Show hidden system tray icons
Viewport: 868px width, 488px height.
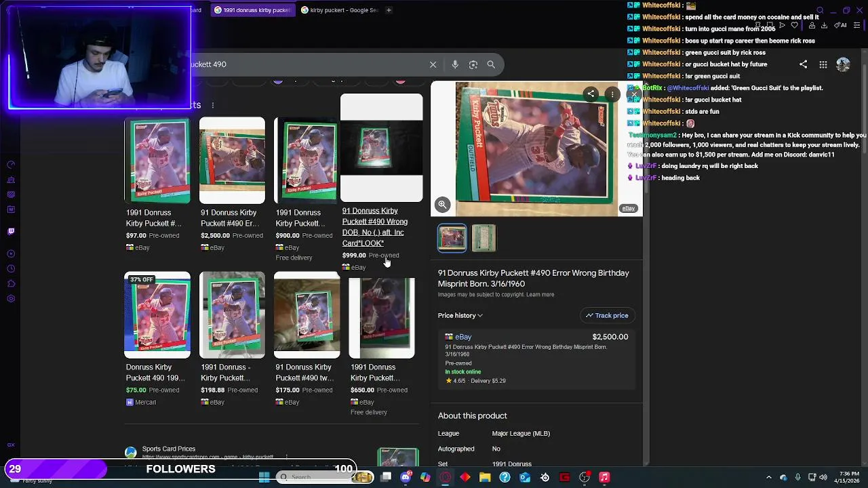pyautogui.click(x=768, y=477)
